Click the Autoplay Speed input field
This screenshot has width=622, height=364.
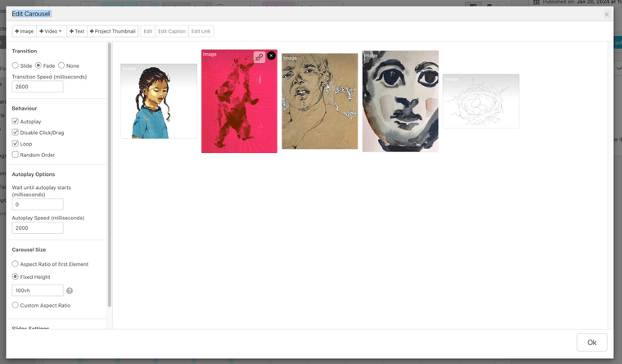point(38,228)
